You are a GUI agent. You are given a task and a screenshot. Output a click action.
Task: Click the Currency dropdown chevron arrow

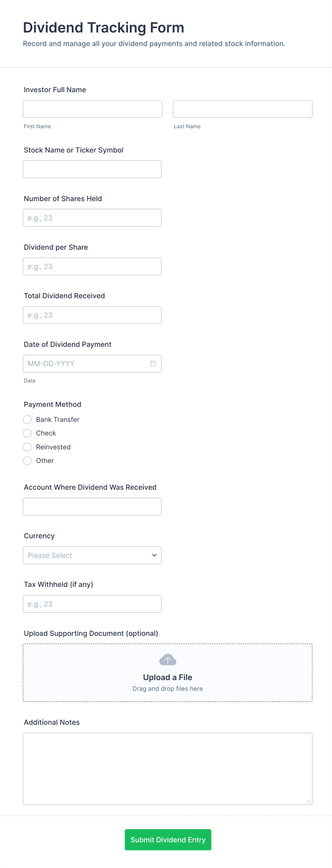[x=154, y=555]
